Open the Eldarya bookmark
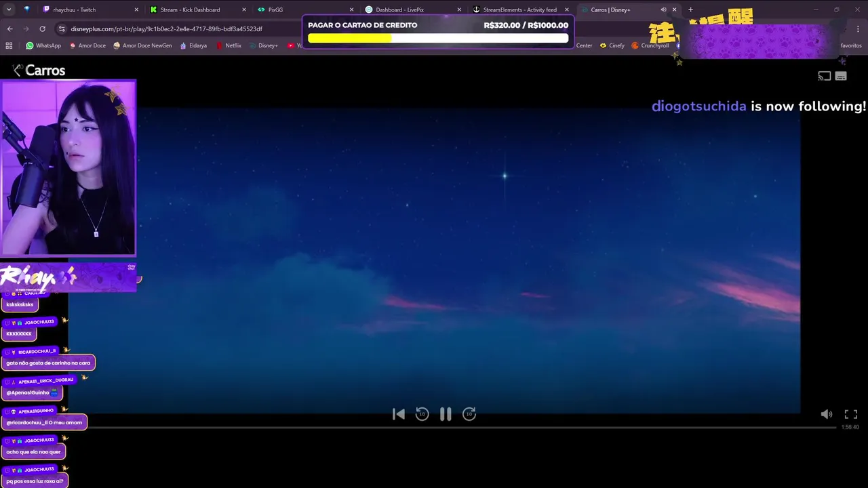The height and width of the screenshot is (488, 868). [x=193, y=45]
